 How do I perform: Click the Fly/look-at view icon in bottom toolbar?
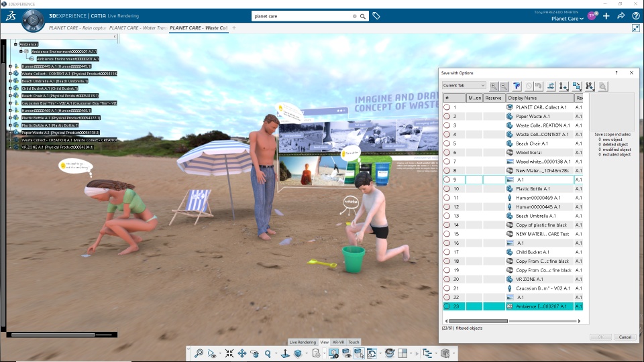(x=211, y=353)
